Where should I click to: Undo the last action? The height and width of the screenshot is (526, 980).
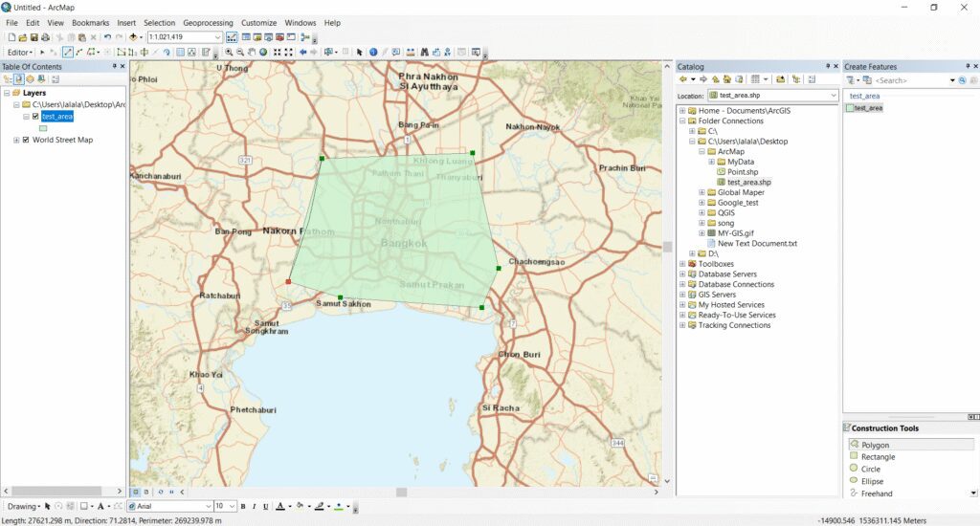107,37
